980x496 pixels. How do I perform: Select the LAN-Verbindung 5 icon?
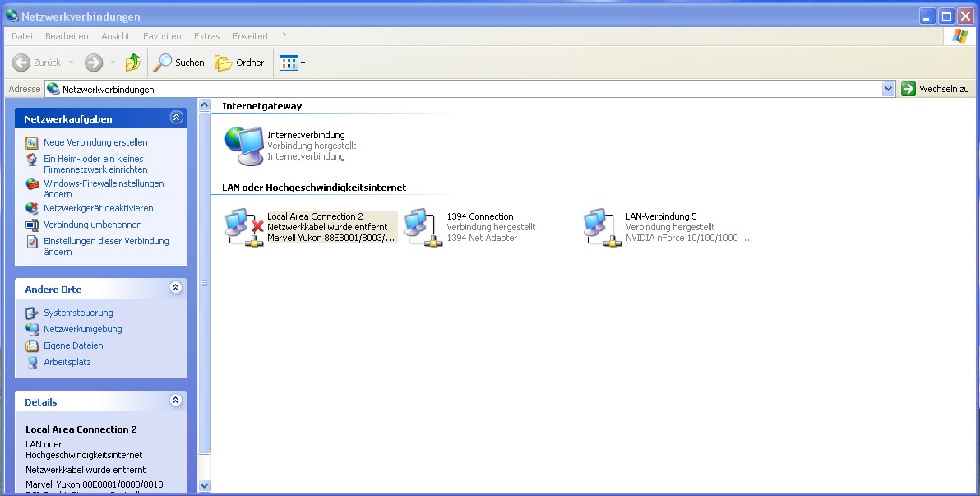(x=603, y=228)
